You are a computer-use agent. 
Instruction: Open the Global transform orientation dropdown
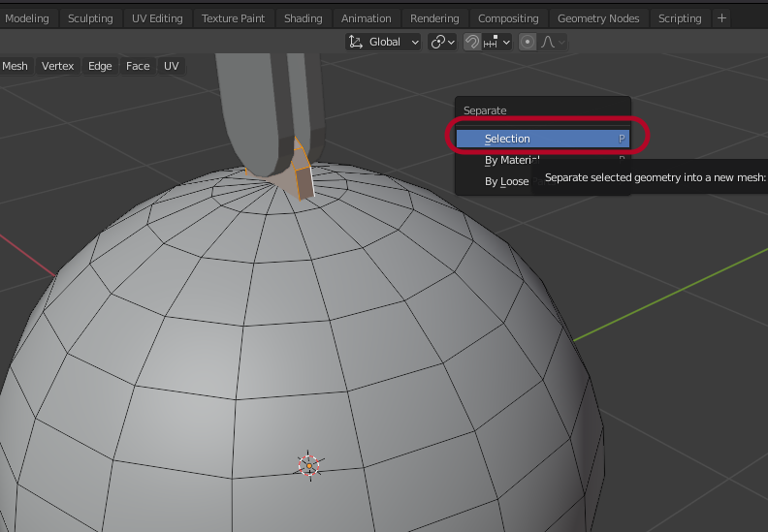click(383, 42)
